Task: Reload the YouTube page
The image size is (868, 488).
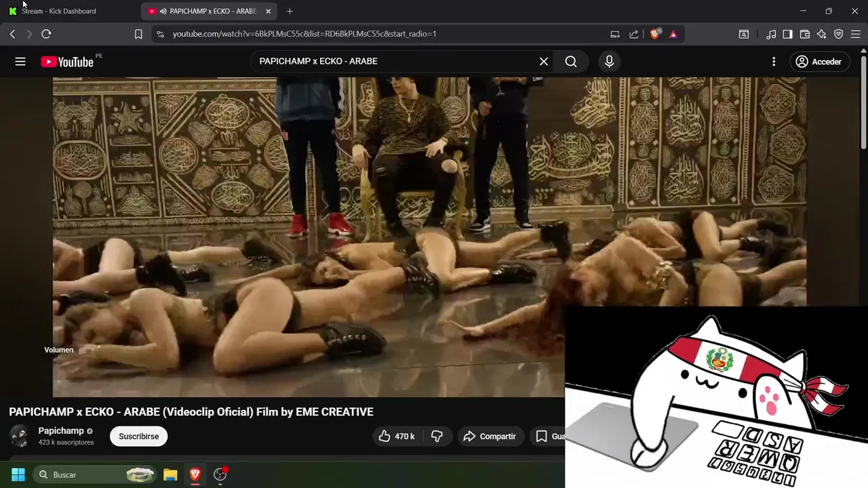Action: 46,34
